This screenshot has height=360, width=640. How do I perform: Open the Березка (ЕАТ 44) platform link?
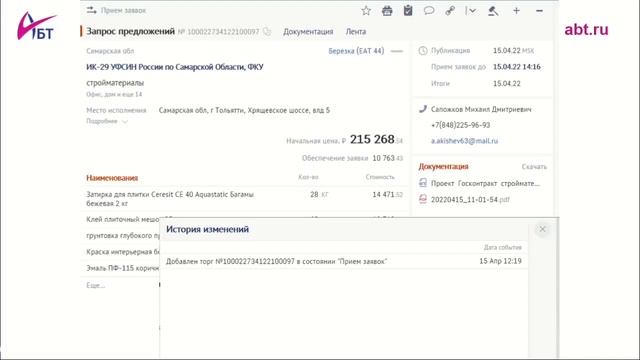tap(356, 51)
